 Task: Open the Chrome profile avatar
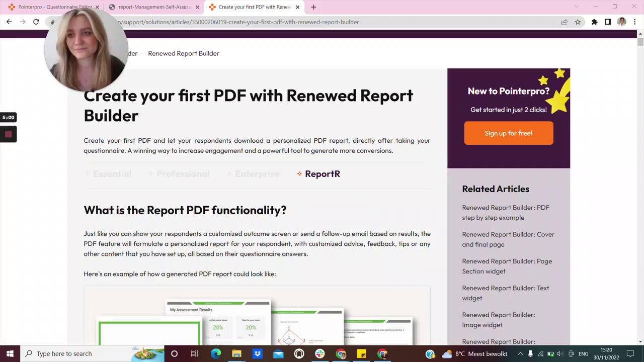pos(621,22)
